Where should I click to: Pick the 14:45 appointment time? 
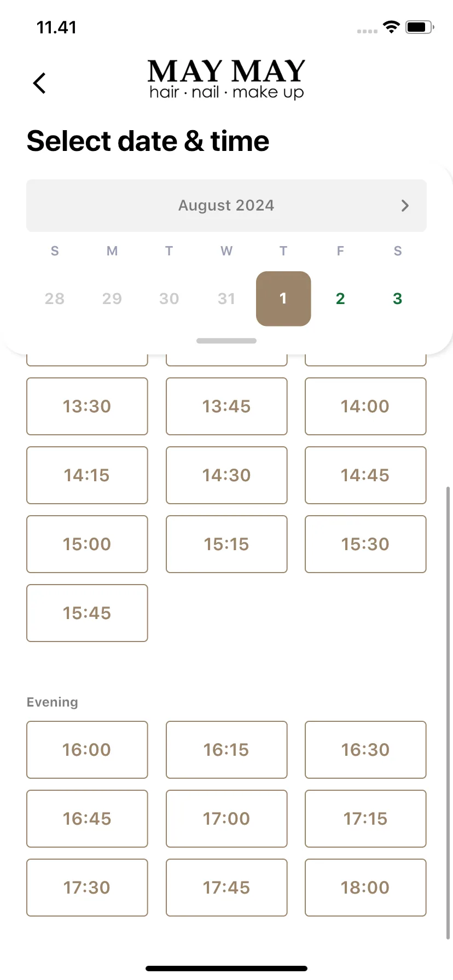point(365,475)
